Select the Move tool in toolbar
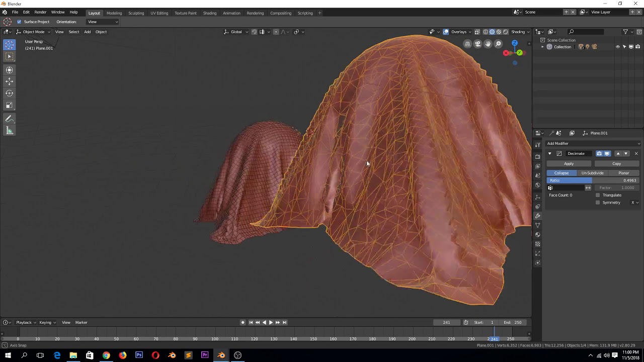 click(x=9, y=81)
